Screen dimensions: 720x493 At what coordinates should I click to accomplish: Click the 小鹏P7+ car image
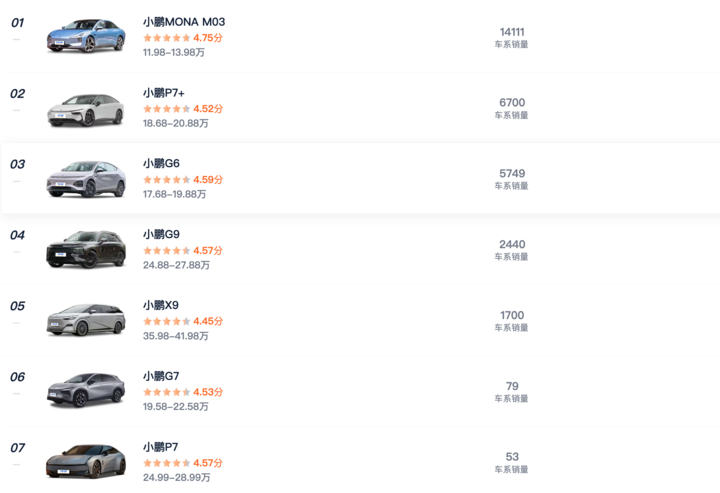tap(86, 110)
